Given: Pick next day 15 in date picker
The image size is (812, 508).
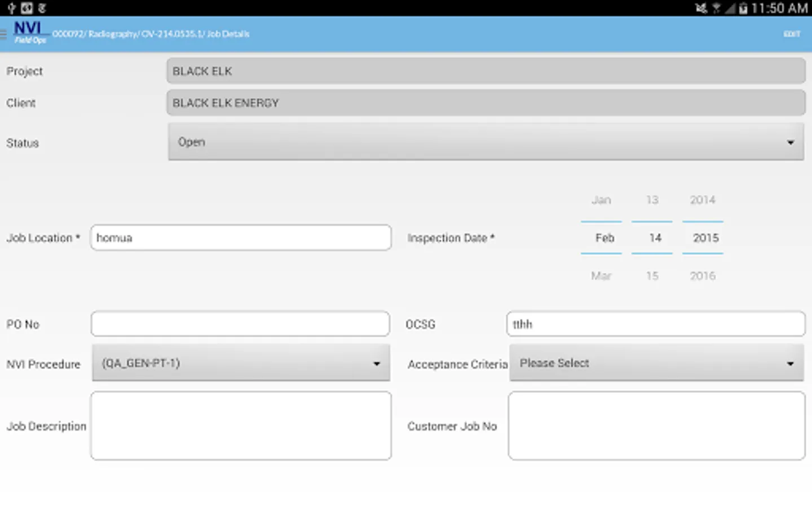Looking at the screenshot, I should click(652, 276).
